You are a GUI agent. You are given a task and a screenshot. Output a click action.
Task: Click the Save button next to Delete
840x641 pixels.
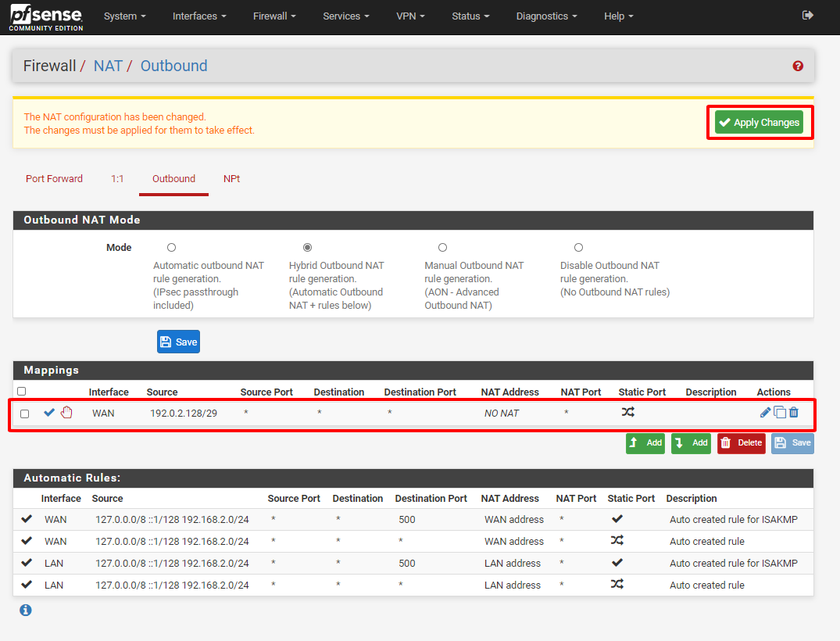click(x=792, y=442)
